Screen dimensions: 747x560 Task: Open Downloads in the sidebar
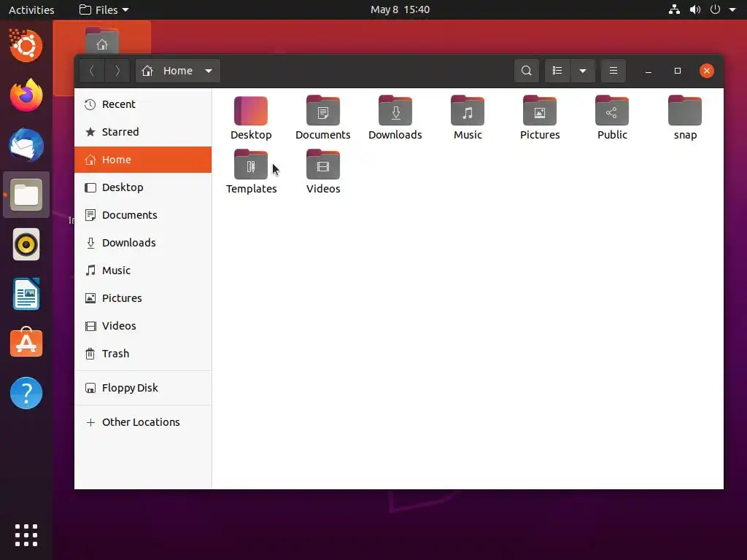tap(143, 243)
